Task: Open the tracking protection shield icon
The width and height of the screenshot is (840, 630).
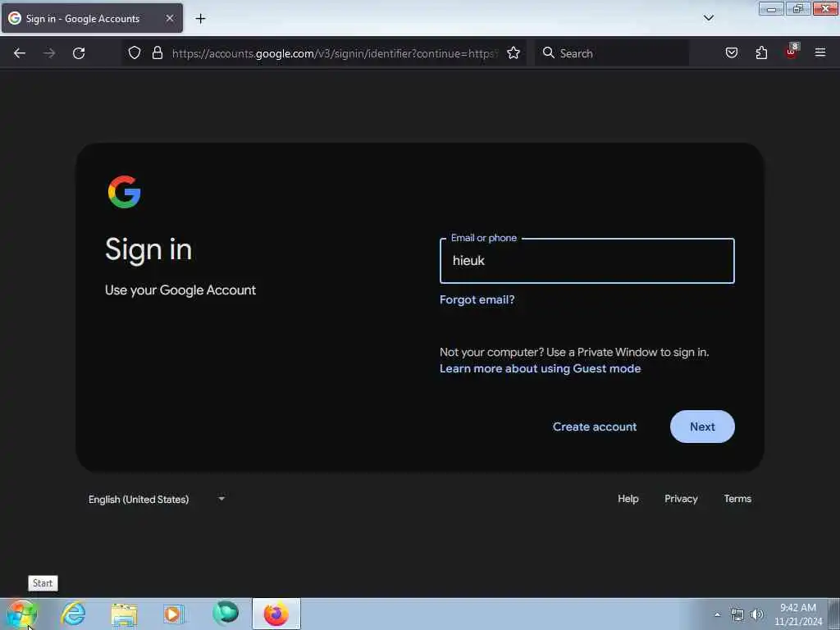Action: (x=135, y=52)
